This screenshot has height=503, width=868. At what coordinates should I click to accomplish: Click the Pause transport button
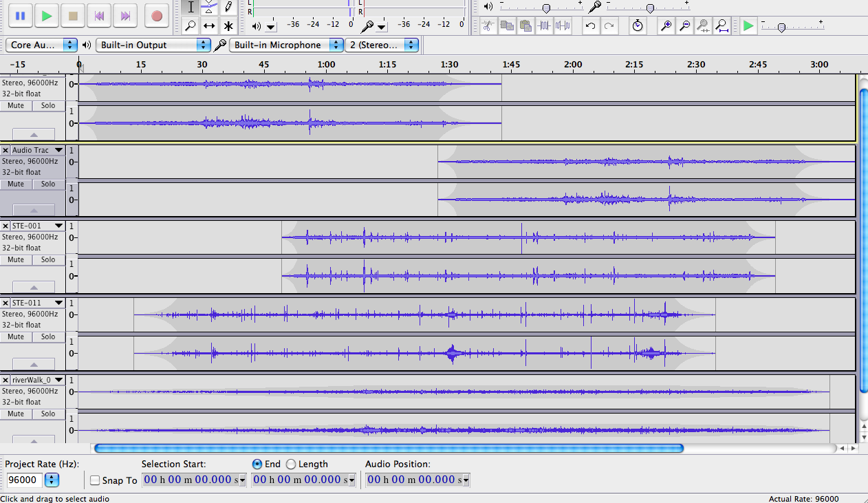20,15
